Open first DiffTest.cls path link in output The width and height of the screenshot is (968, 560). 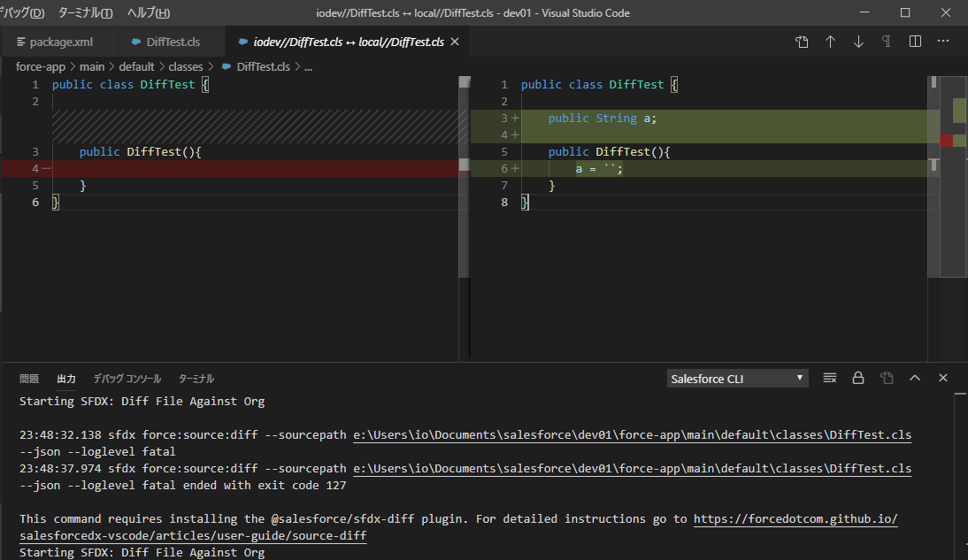632,434
